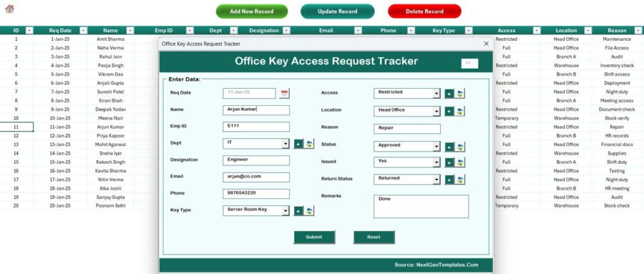The width and height of the screenshot is (644, 274).
Task: Refresh the Access dropdown list
Action: click(460, 94)
